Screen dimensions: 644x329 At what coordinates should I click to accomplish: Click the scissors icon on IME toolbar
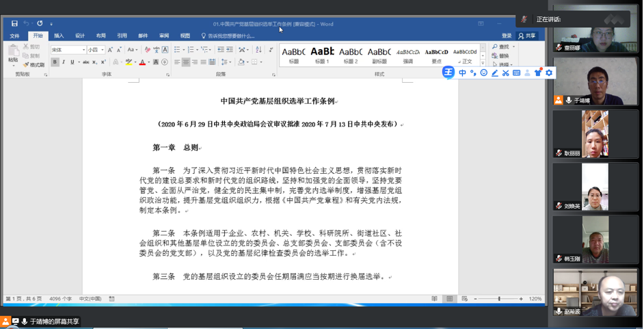coord(505,73)
